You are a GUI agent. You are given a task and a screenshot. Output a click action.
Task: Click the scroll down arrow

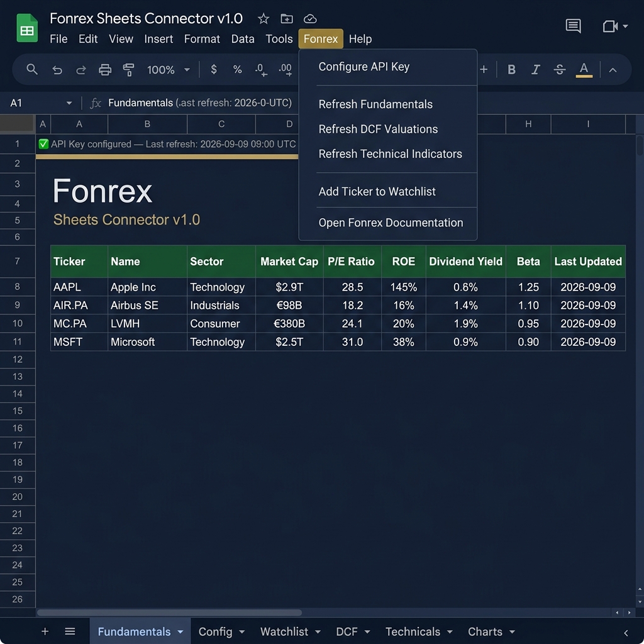click(640, 602)
